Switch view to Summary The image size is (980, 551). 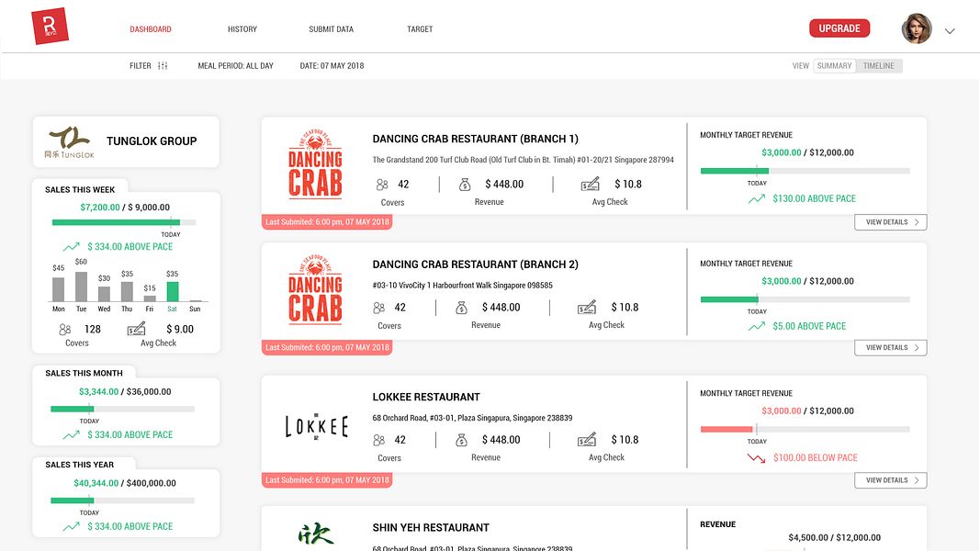click(x=834, y=65)
